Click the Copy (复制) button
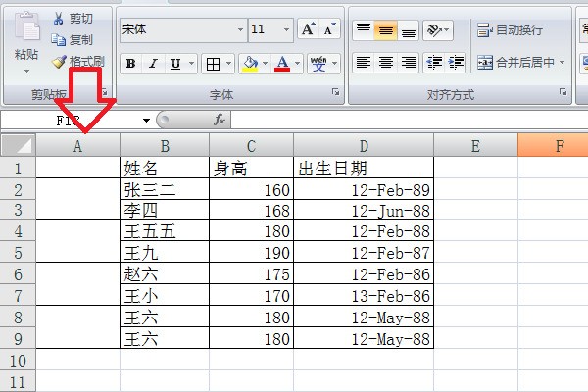 tap(72, 39)
